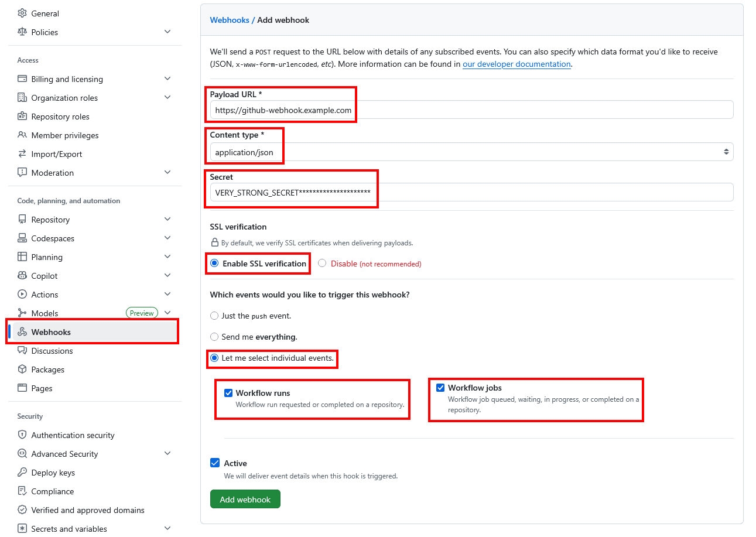Viewport: 756px width, 537px height.
Task: Open the Content type dropdown
Action: tap(471, 152)
